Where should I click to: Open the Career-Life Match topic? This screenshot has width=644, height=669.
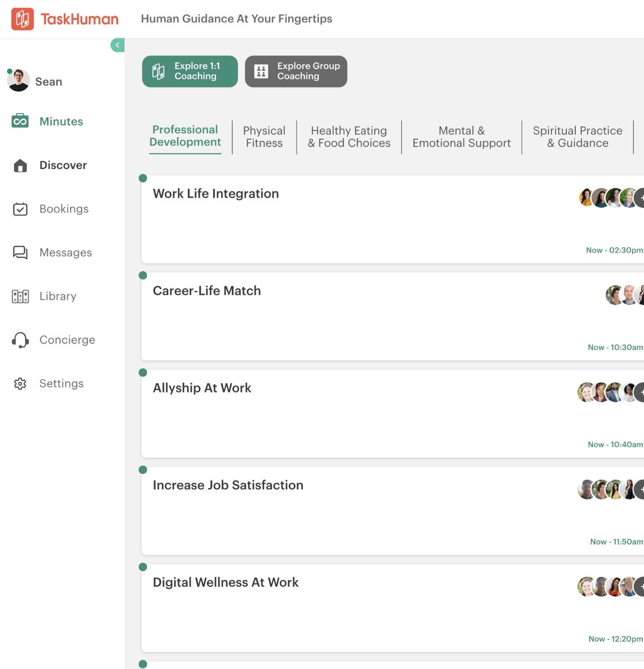point(392,317)
